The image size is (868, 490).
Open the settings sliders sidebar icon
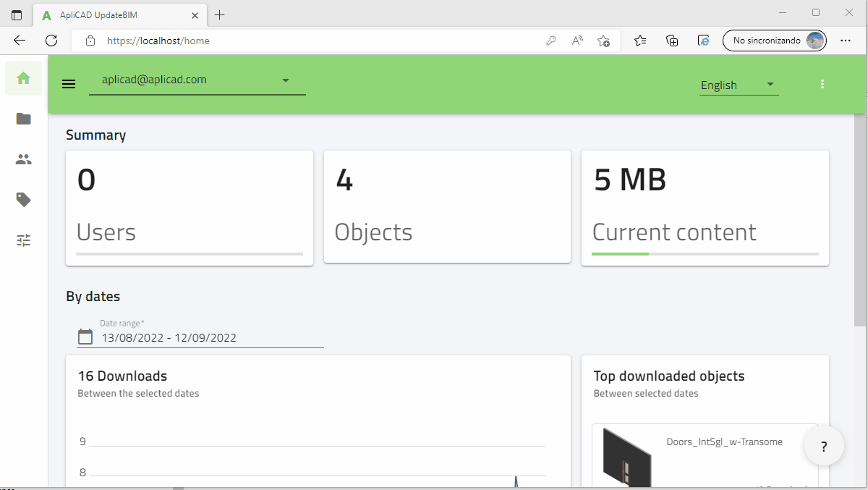point(23,240)
